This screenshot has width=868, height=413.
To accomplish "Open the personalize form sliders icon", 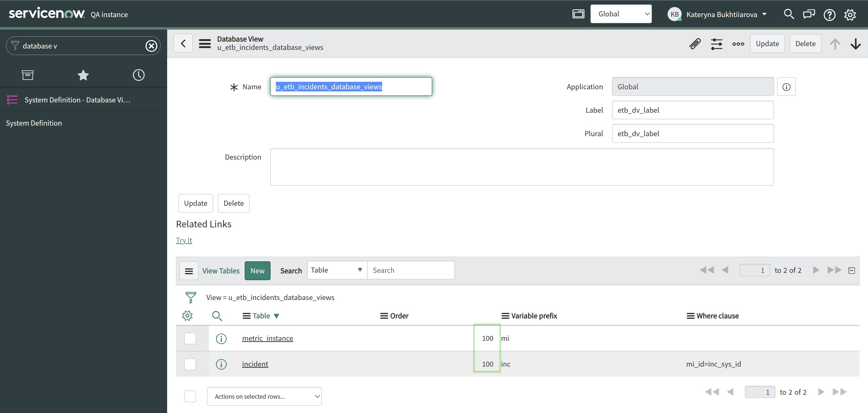I will [716, 44].
